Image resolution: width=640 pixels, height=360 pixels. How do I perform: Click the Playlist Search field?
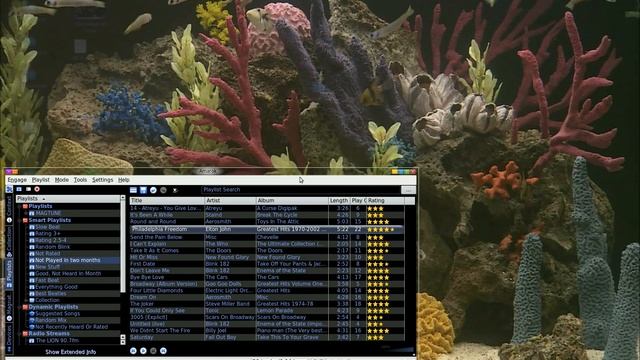tap(301, 190)
